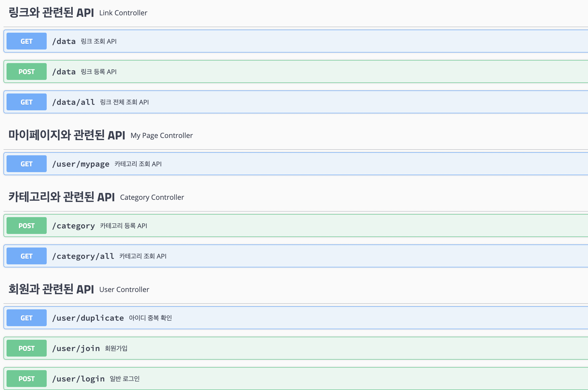Click GET badge for /data/all
This screenshot has width=588, height=390.
point(26,102)
